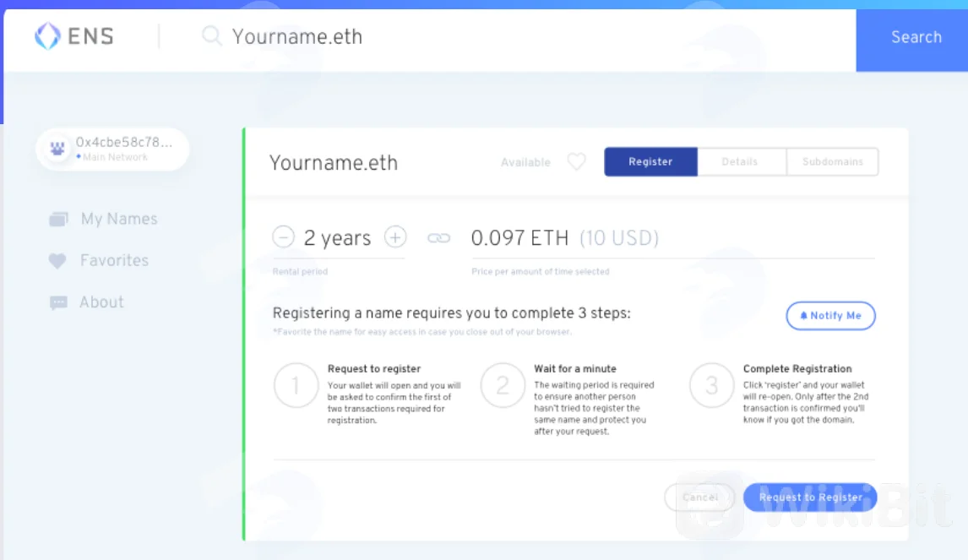
Task: Cancel the registration request
Action: pyautogui.click(x=699, y=497)
